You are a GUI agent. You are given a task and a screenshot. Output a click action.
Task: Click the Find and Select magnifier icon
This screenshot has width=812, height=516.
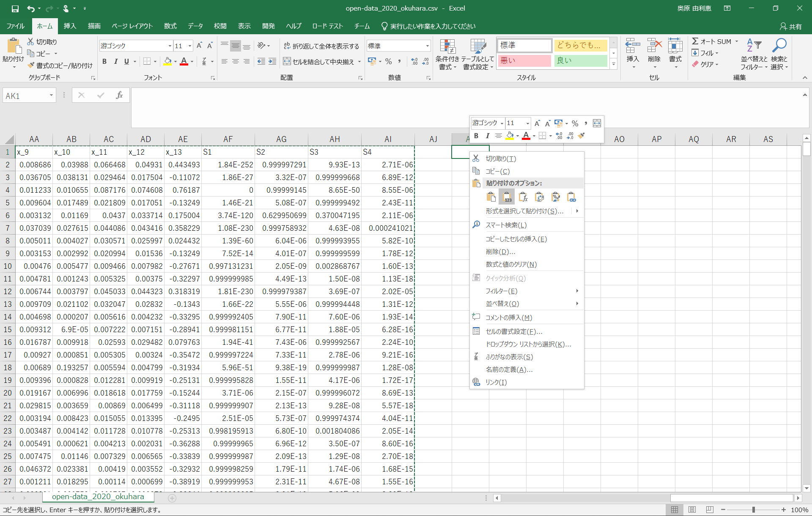[779, 46]
